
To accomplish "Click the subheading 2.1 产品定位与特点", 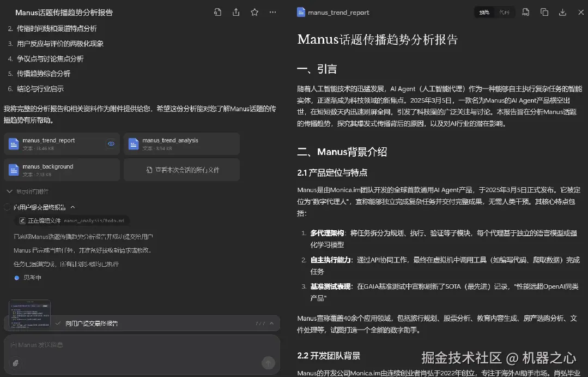I will (x=332, y=173).
